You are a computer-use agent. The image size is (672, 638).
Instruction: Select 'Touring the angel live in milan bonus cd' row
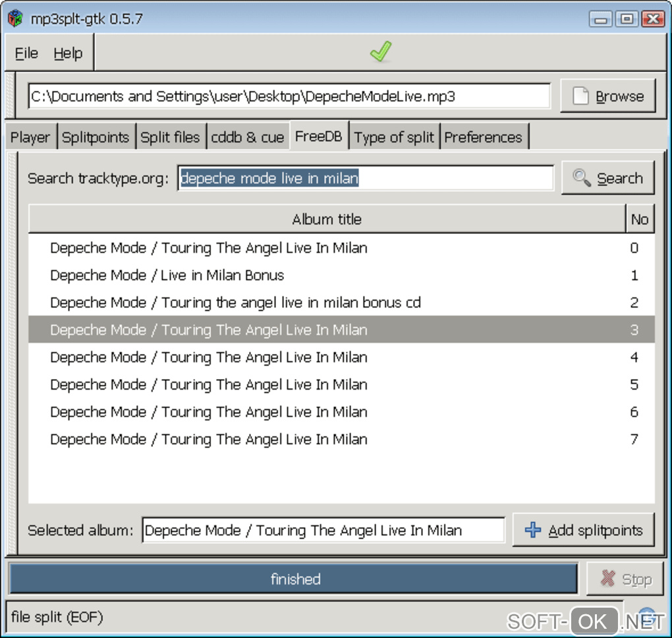coord(341,303)
